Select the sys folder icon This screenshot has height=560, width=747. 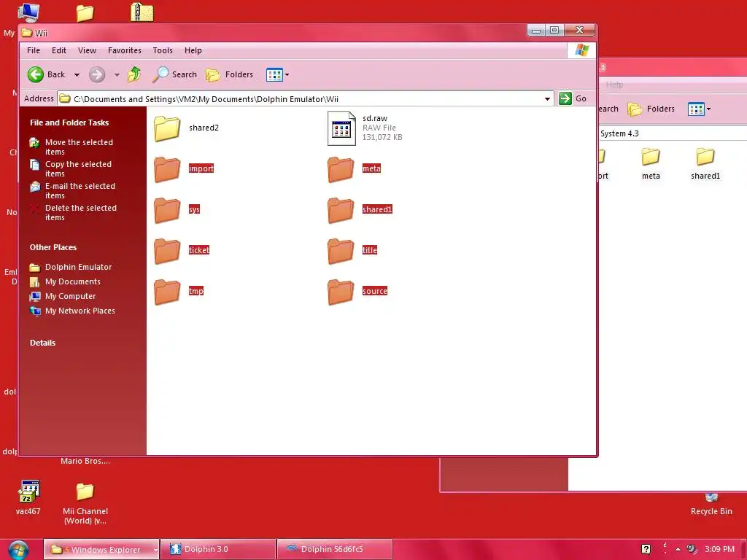coord(167,210)
